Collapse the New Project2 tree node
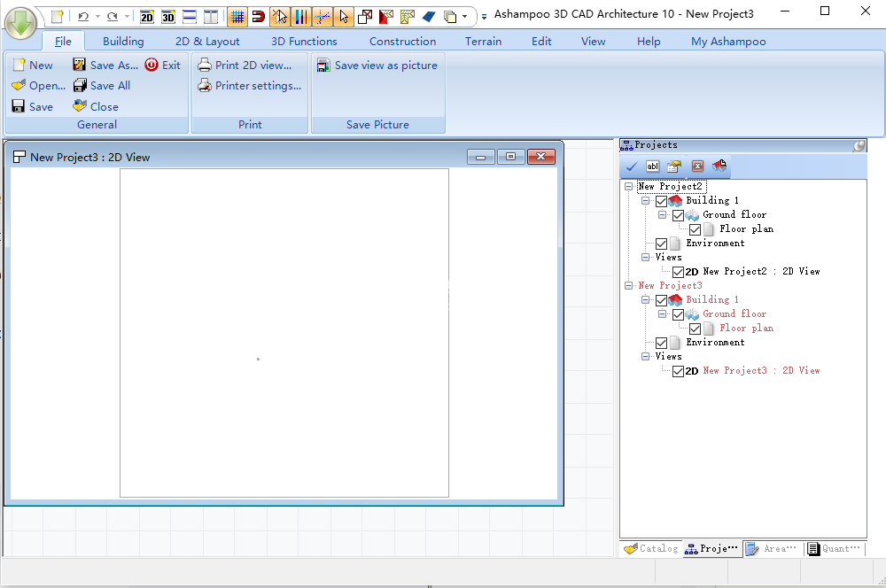This screenshot has width=886, height=588. pyautogui.click(x=628, y=186)
